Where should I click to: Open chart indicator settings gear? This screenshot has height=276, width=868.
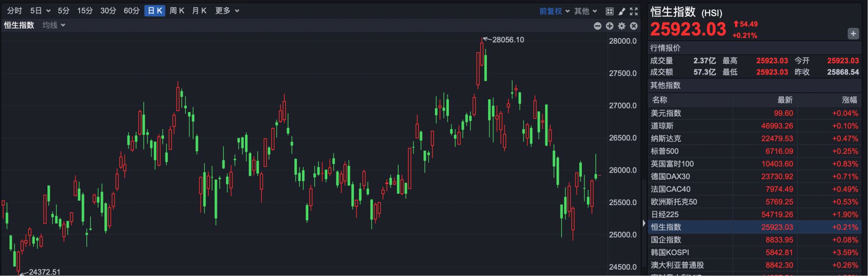pyautogui.click(x=622, y=26)
